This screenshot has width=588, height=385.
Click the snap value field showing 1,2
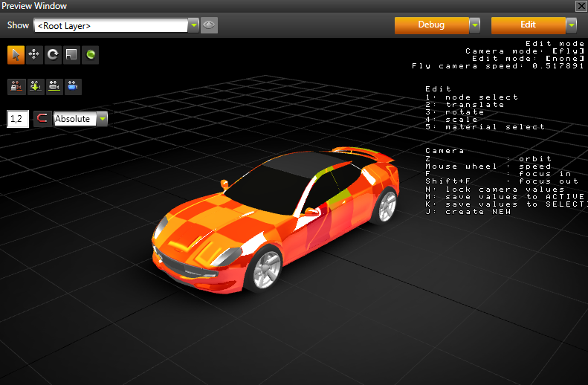(x=18, y=119)
